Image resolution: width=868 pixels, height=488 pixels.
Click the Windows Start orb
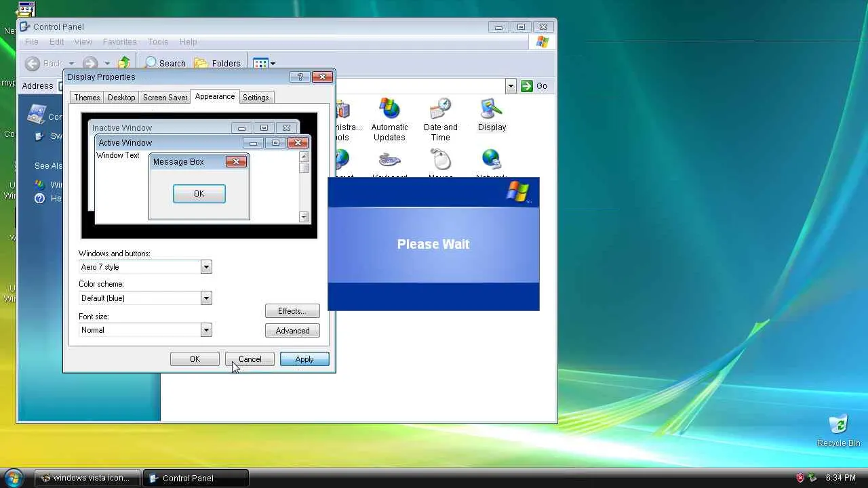tap(13, 477)
